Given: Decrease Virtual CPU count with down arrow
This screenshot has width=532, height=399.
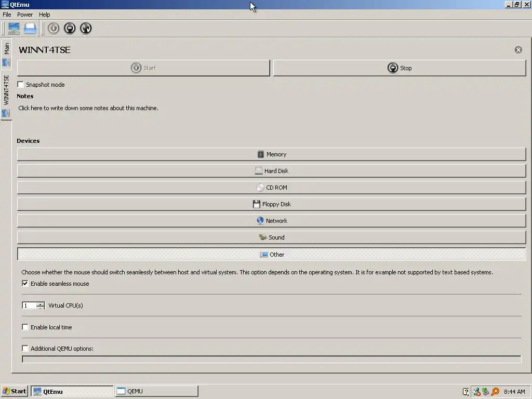Looking at the screenshot, I should tap(41, 308).
